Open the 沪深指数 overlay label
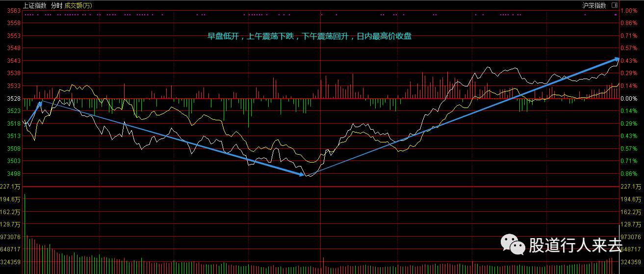The width and height of the screenshot is (644, 274). pyautogui.click(x=594, y=6)
